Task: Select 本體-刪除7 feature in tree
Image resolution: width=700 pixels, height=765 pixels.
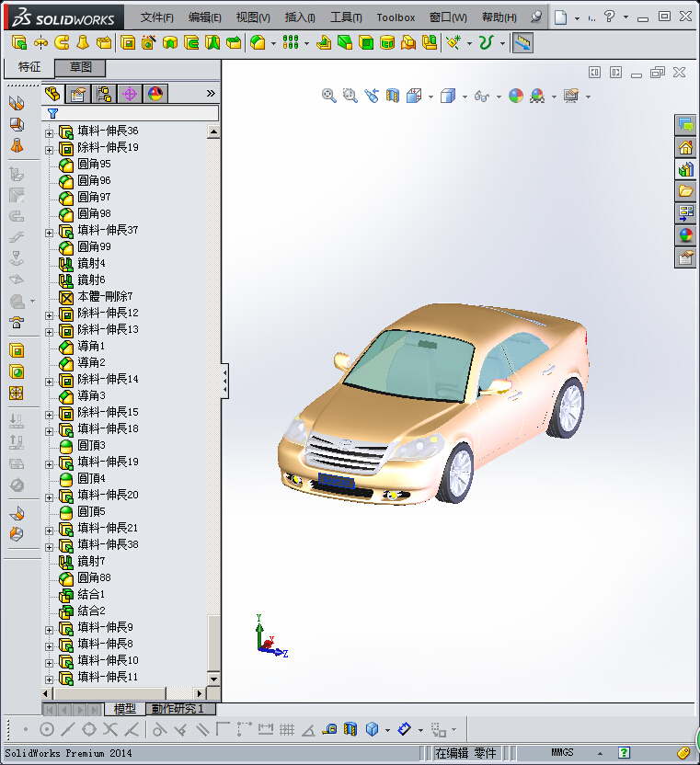Action: coord(96,297)
